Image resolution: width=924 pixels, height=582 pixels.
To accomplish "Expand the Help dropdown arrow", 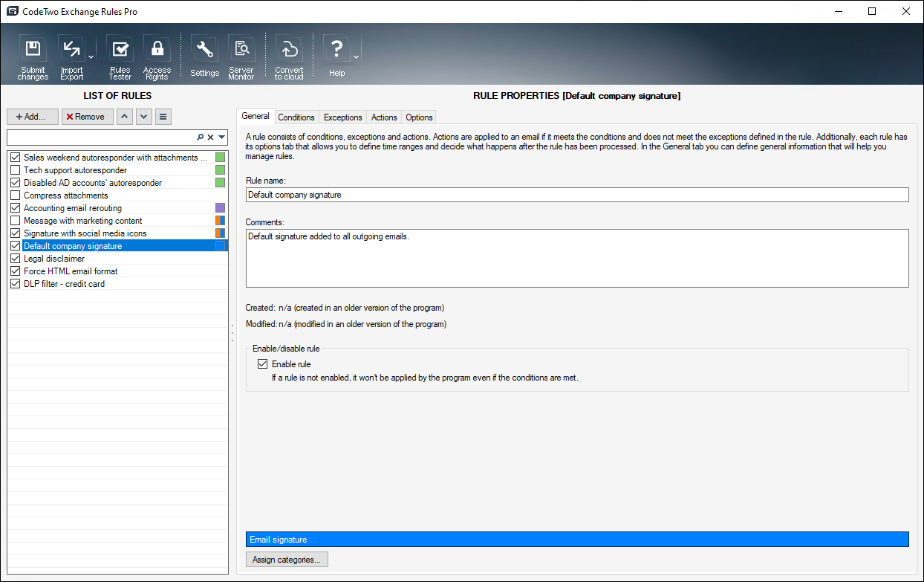I will coord(356,57).
